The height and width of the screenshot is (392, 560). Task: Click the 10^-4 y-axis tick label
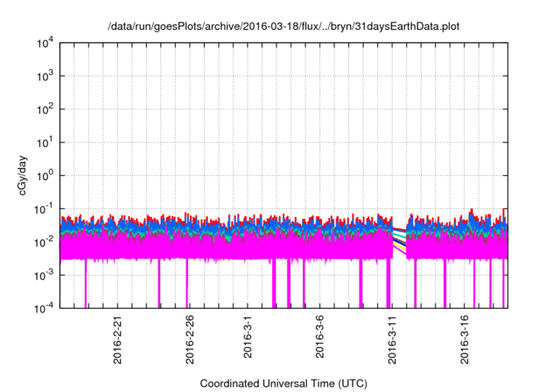[44, 308]
